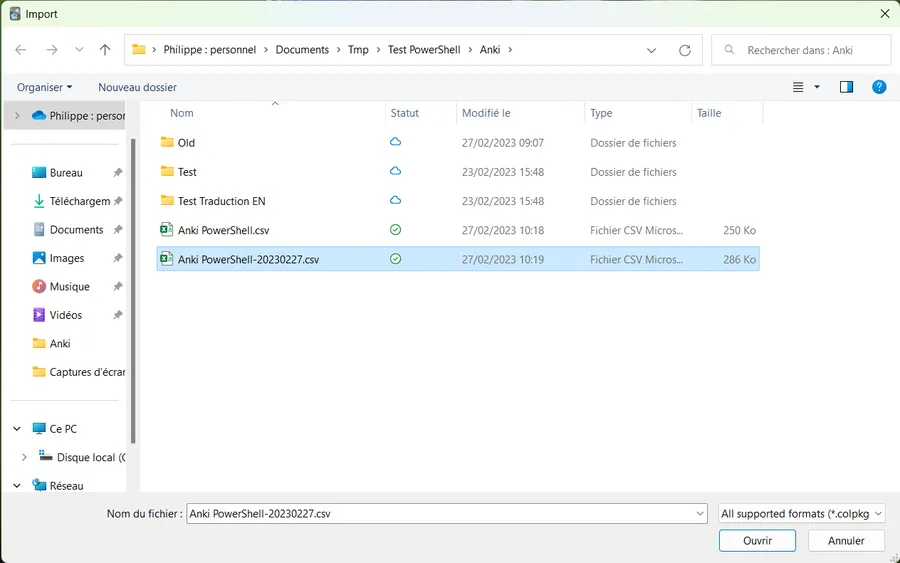Click the folder icon of the Test folder
The image size is (900, 563).
click(x=167, y=171)
